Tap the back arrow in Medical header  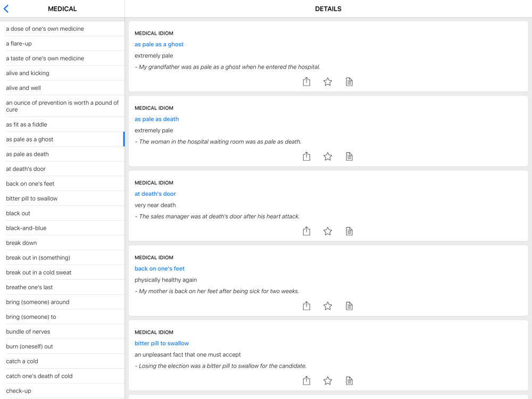click(x=6, y=9)
